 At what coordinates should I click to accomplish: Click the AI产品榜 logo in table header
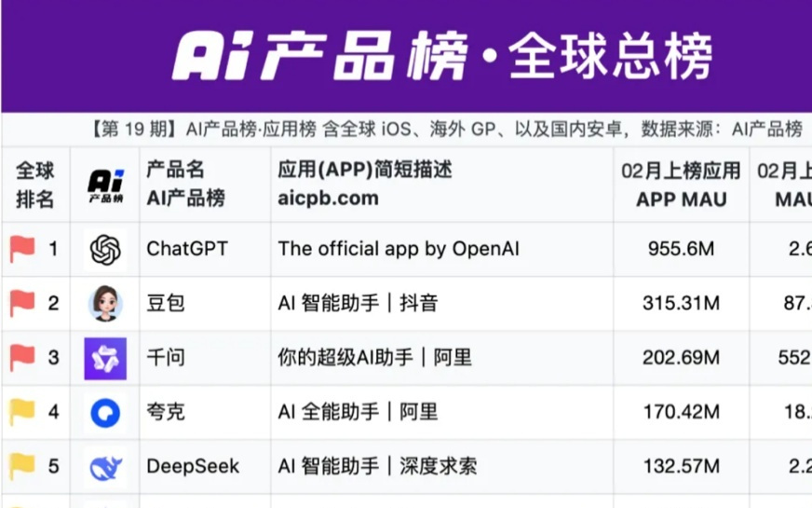[105, 185]
